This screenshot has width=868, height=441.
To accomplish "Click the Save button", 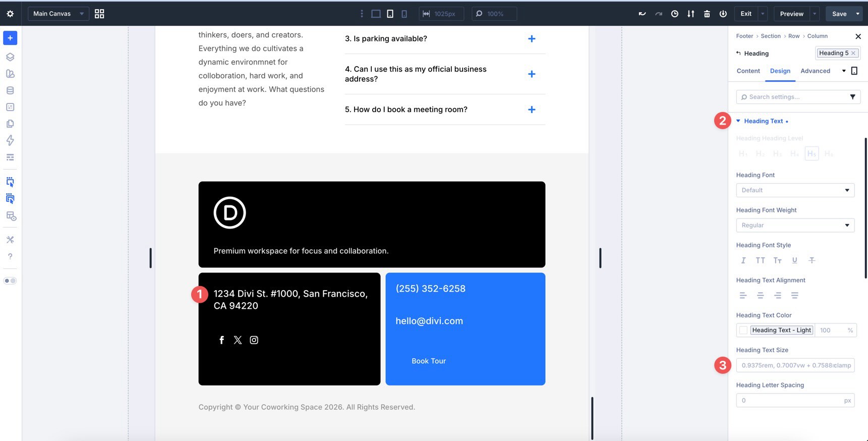I will pyautogui.click(x=839, y=14).
